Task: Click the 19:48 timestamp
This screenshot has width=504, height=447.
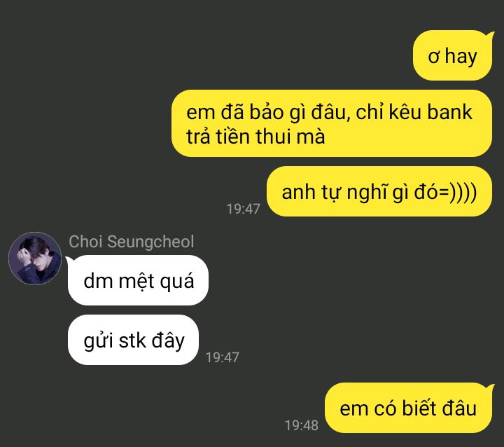Action: click(x=302, y=425)
